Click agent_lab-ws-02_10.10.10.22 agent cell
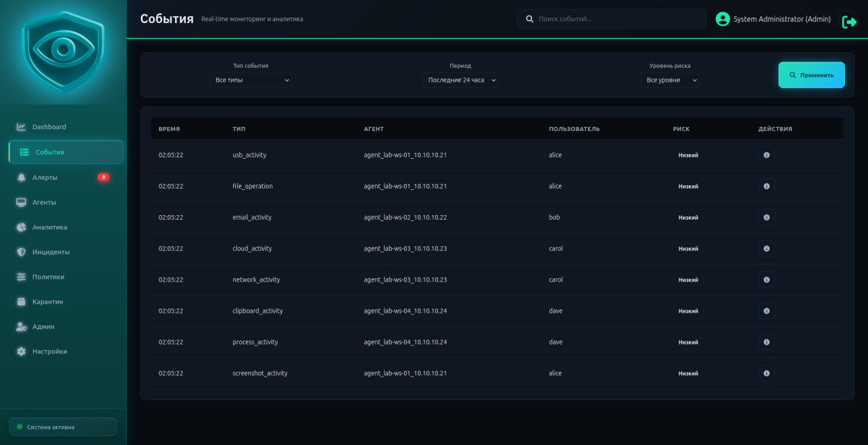Image resolution: width=868 pixels, height=445 pixels. pyautogui.click(x=406, y=218)
